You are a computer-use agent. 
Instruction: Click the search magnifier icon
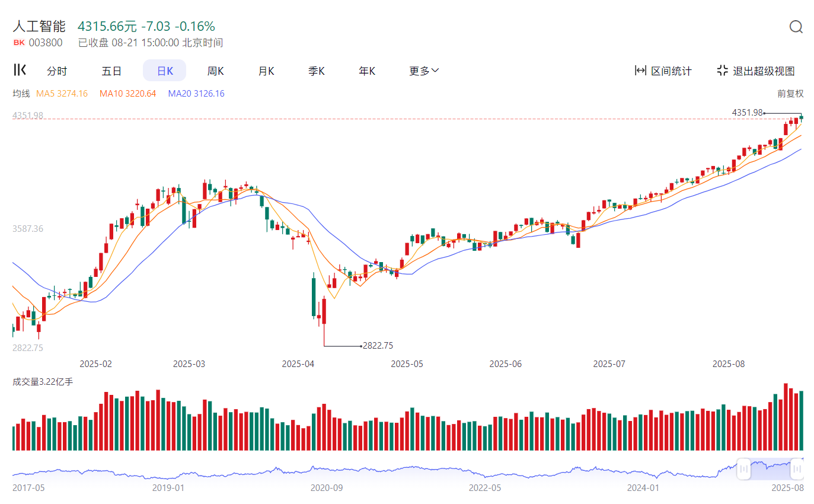796,27
